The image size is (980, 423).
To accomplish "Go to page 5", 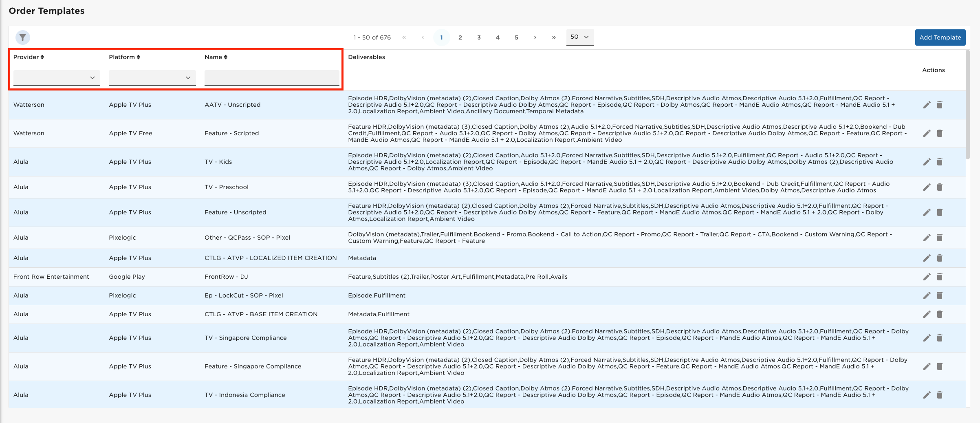I will point(516,37).
